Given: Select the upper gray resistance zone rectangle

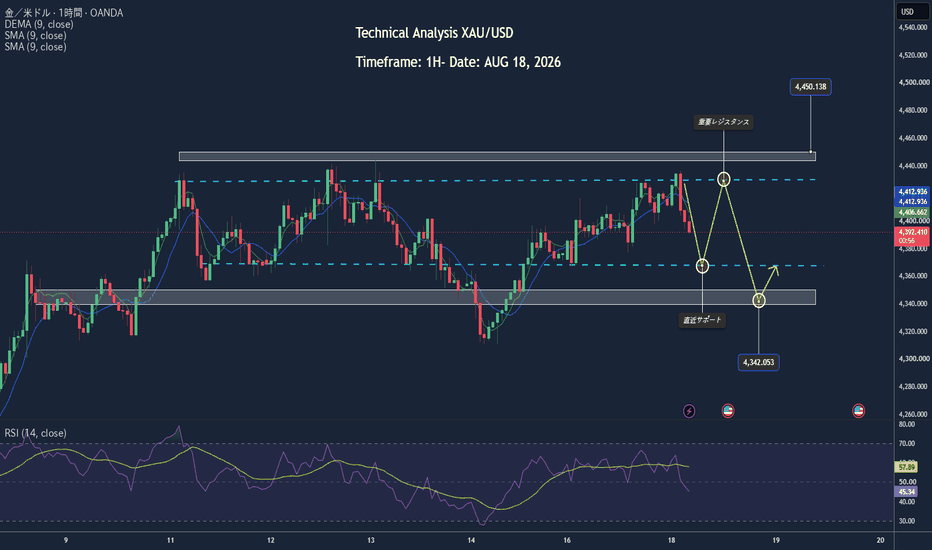Looking at the screenshot, I should (x=498, y=156).
